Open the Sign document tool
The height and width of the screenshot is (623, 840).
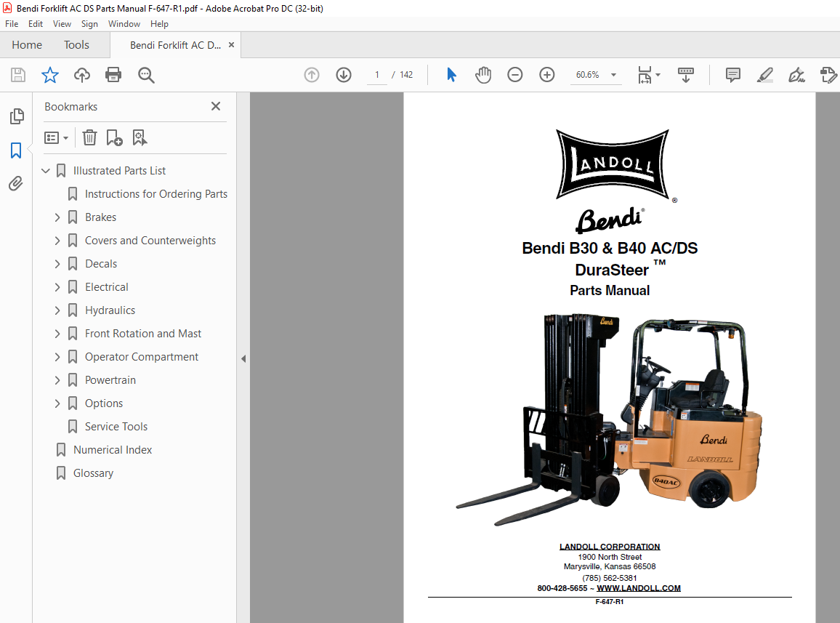click(x=796, y=75)
